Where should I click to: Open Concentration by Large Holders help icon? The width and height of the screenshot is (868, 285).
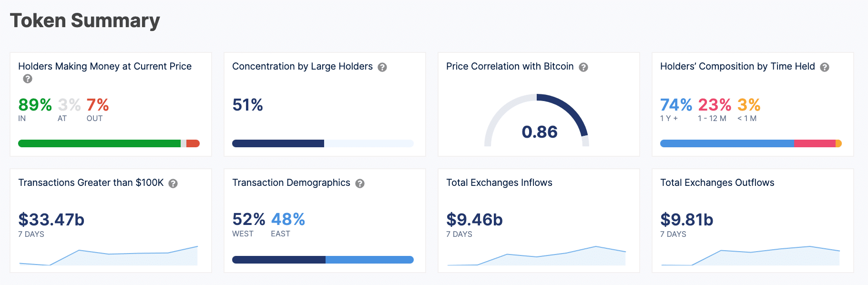[382, 67]
